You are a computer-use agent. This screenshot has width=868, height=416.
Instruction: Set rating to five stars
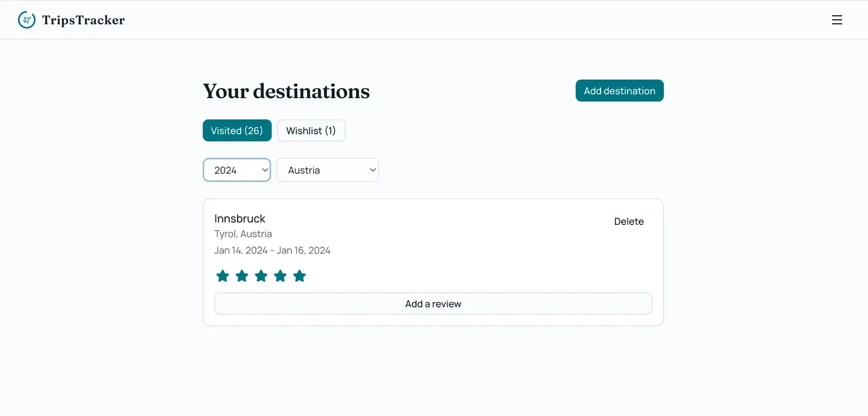(299, 276)
